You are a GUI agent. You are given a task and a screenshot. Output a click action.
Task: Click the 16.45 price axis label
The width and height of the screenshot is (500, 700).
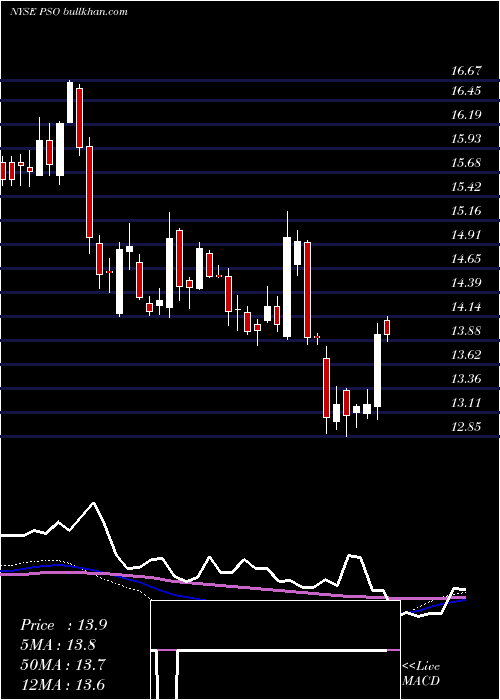click(x=466, y=91)
